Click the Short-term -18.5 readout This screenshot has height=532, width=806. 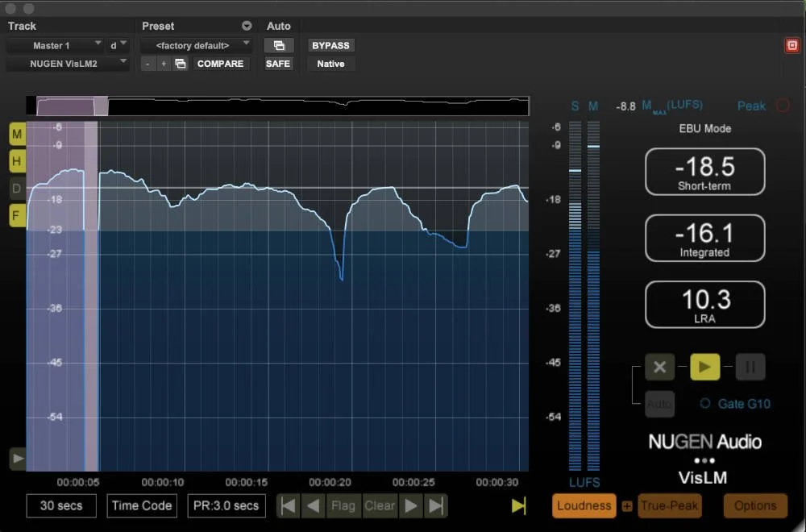704,172
